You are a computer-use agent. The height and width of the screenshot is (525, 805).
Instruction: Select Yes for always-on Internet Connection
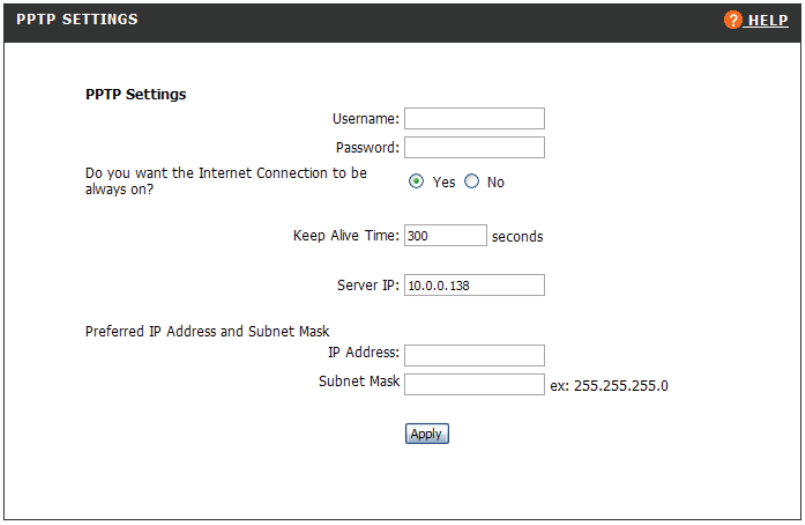[416, 182]
